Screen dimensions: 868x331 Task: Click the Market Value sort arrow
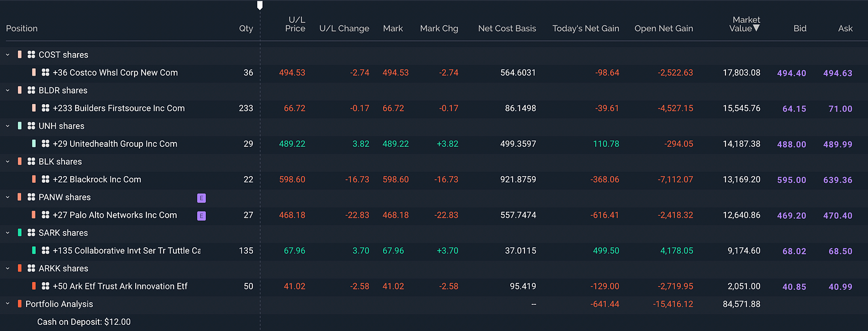click(756, 29)
